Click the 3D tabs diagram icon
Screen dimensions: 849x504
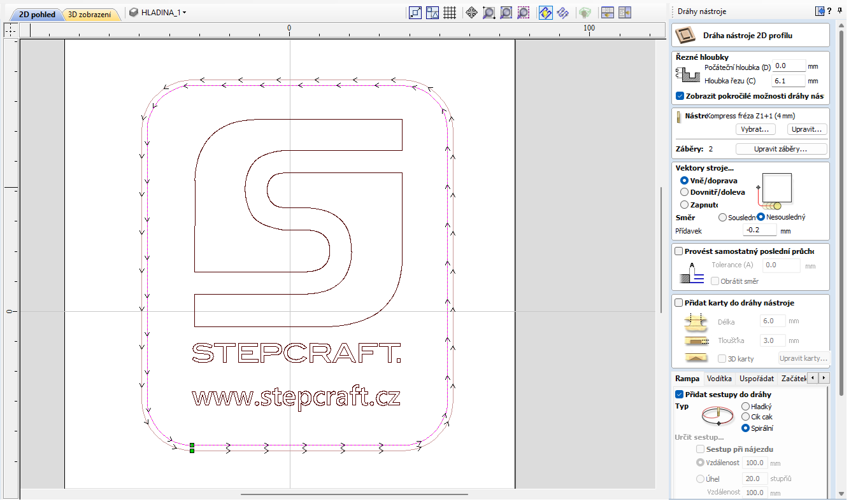(x=696, y=358)
